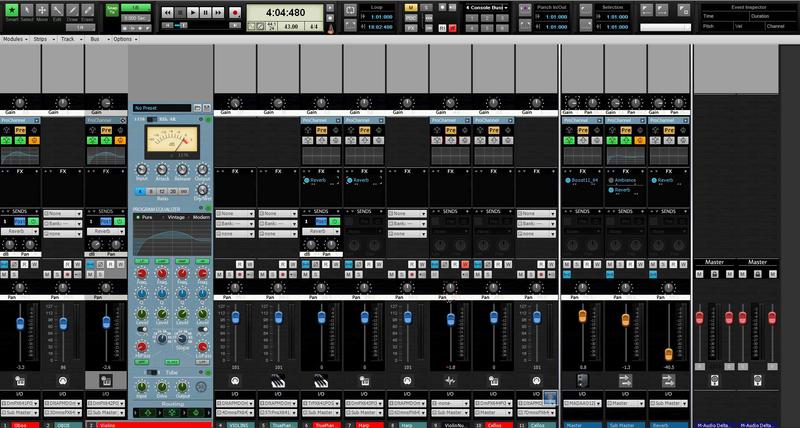
Task: Select the Violins track name label
Action: tap(153, 425)
